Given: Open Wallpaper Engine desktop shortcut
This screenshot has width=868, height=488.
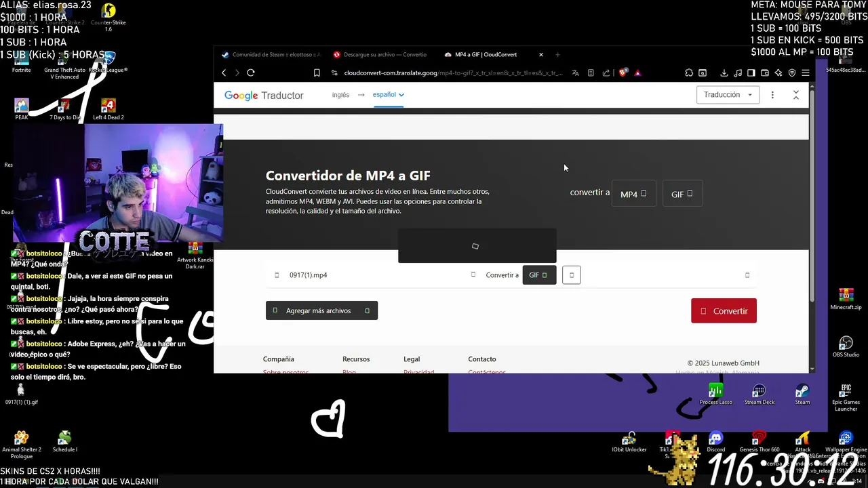Looking at the screenshot, I should pyautogui.click(x=846, y=442).
